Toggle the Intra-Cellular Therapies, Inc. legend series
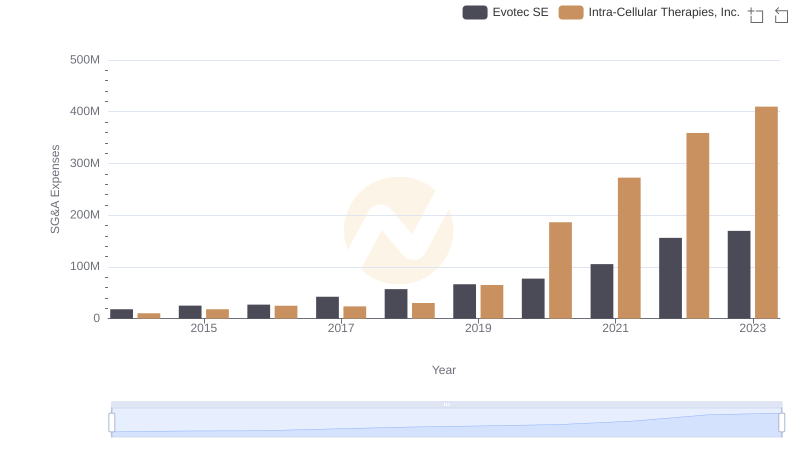 coord(649,12)
